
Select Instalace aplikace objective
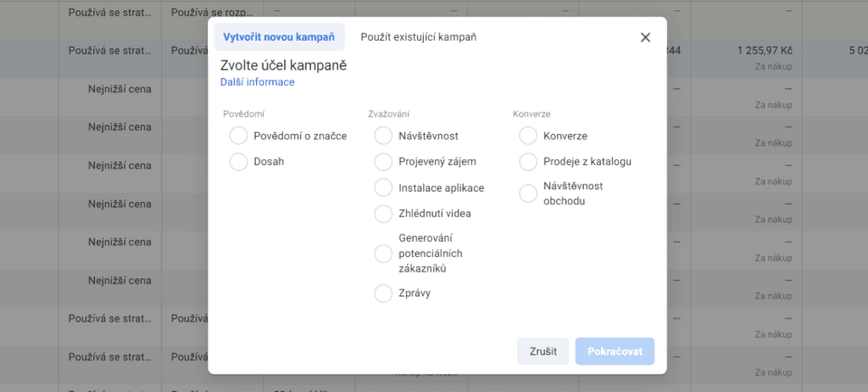pos(383,187)
